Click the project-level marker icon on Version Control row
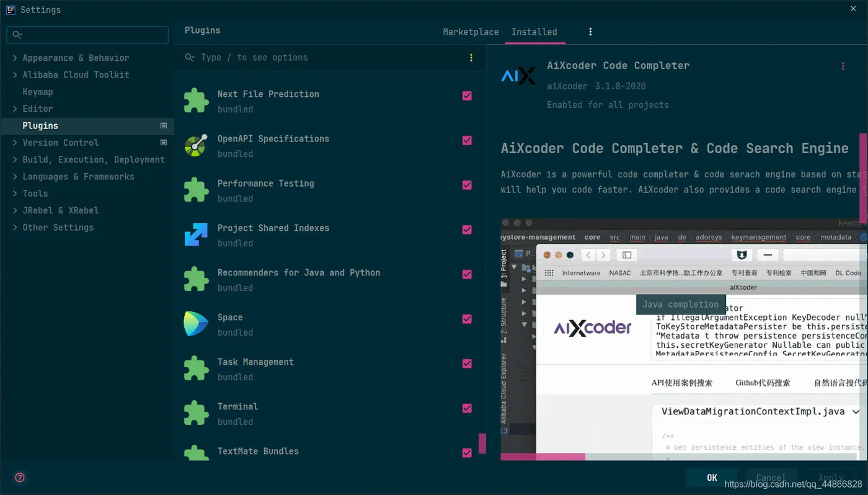The image size is (868, 495). pyautogui.click(x=164, y=143)
